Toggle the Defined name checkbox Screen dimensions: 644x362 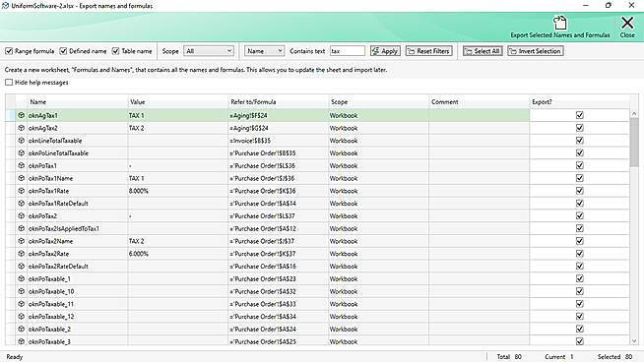tap(63, 51)
